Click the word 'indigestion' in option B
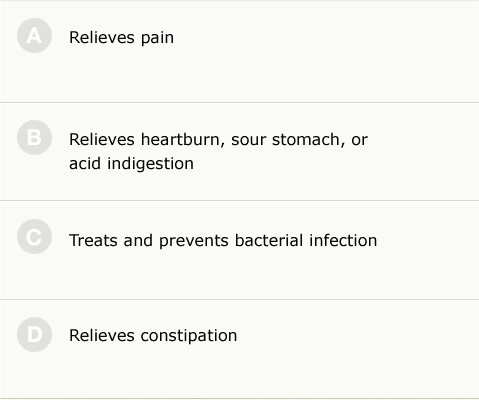Viewport: 479px width, 400px height. tap(150, 164)
